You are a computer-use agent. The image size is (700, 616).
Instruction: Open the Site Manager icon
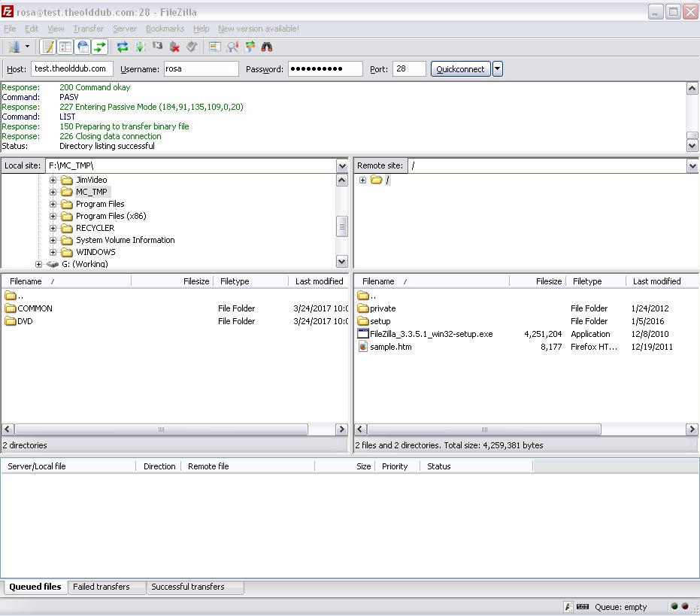click(13, 47)
